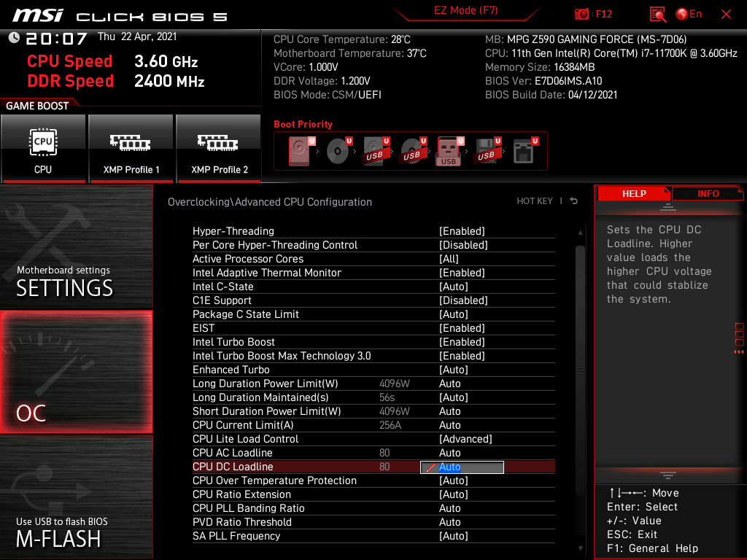Click the back arrow next to HOT KEY
The image size is (747, 560).
coord(574,201)
